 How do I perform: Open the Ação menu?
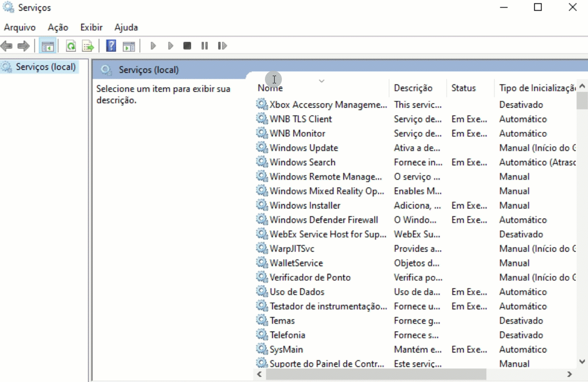coord(58,28)
